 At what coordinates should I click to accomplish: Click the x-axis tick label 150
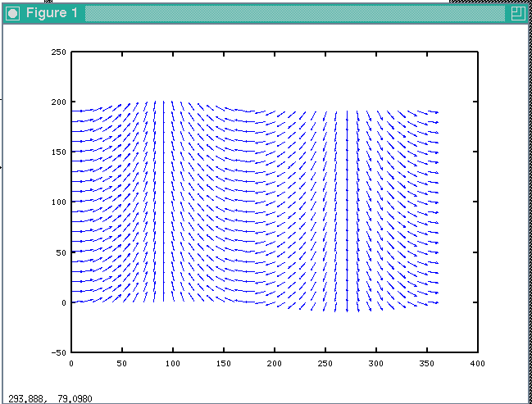pyautogui.click(x=223, y=364)
